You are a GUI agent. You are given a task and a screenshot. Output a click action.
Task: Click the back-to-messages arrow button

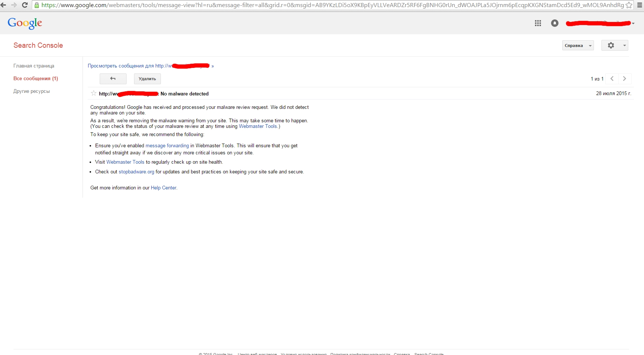click(x=113, y=79)
